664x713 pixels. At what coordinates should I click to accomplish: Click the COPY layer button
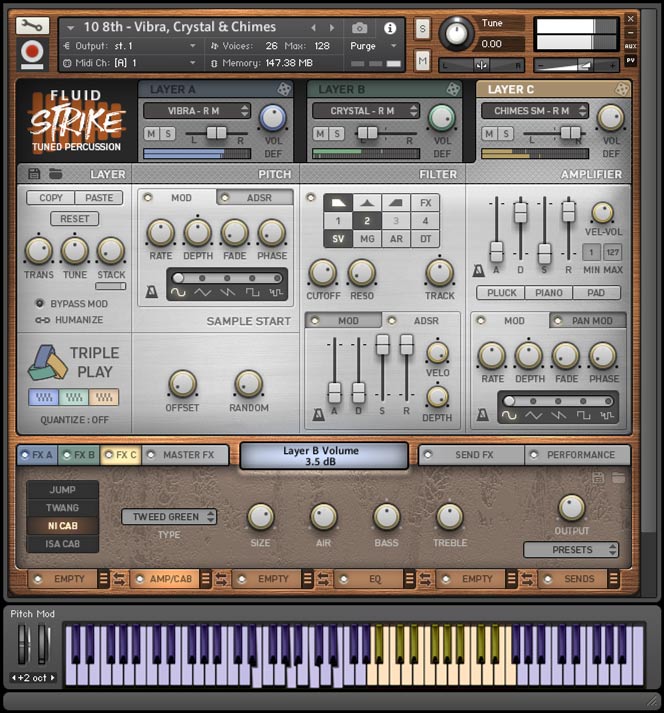click(x=50, y=198)
